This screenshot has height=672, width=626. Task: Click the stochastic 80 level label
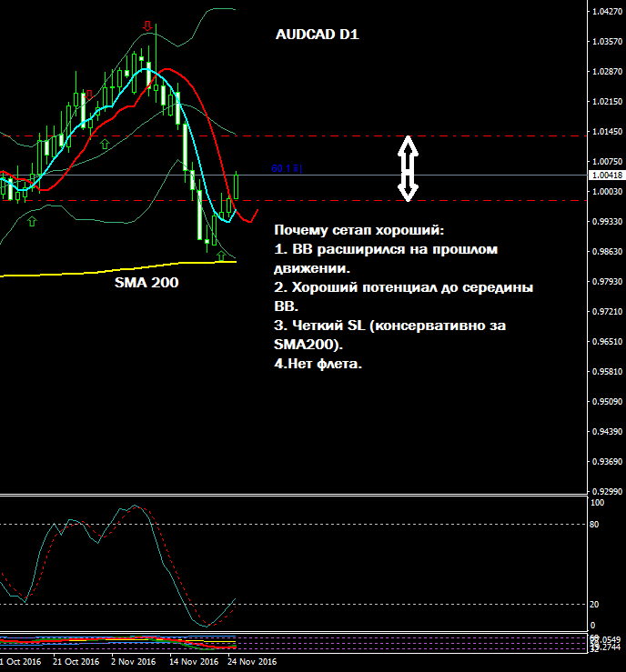click(594, 524)
